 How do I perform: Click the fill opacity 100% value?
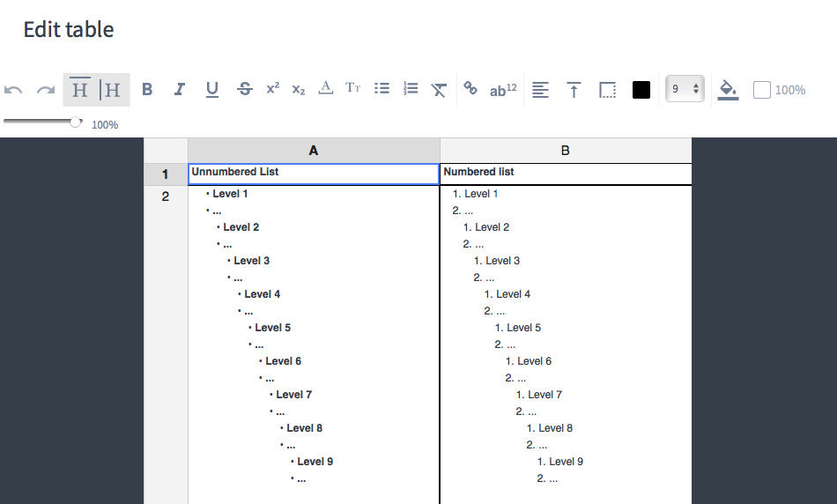click(x=790, y=90)
